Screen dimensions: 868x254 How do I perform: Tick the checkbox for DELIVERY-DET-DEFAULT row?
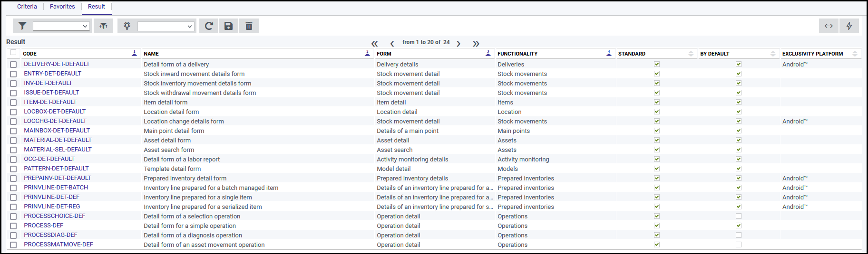[x=13, y=65]
